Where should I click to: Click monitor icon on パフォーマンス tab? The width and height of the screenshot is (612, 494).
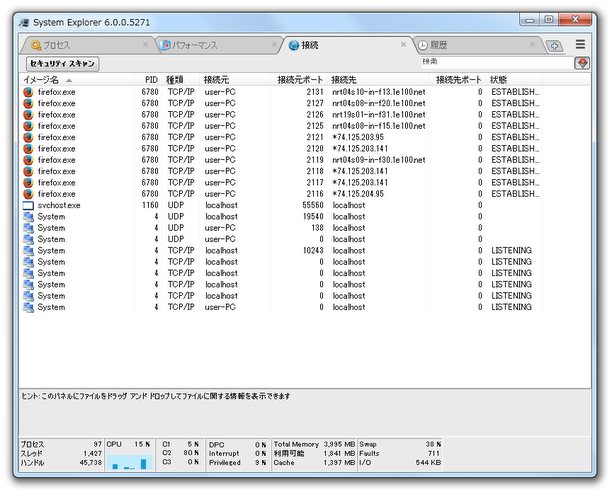[165, 45]
